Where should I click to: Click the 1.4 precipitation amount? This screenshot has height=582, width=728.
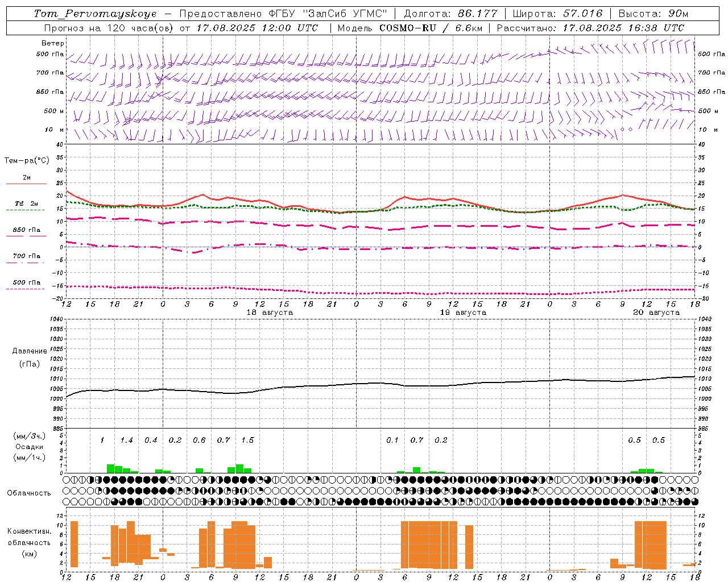pos(126,440)
